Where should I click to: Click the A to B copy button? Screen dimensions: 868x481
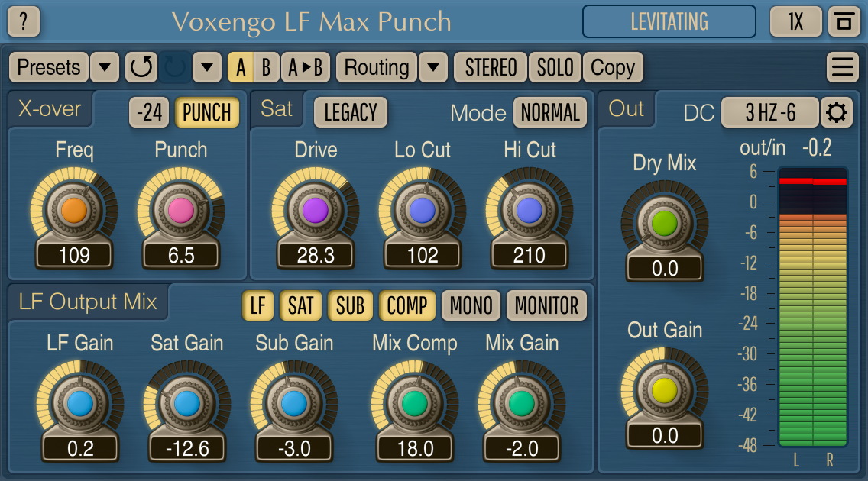[x=305, y=67]
